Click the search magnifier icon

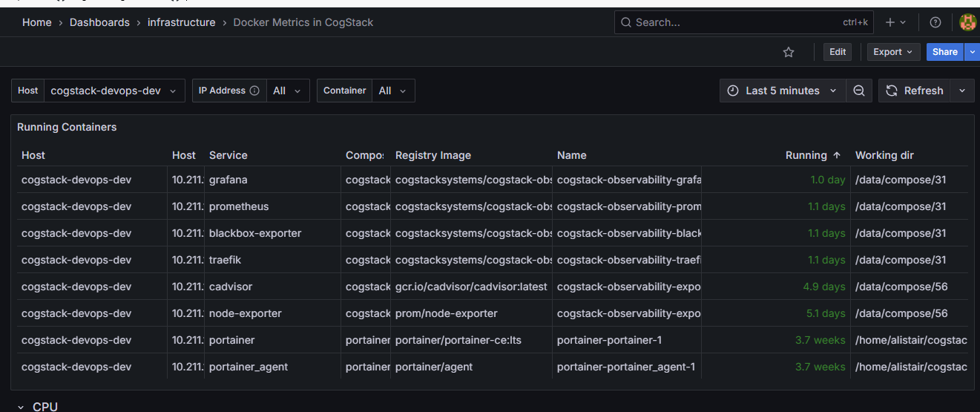pos(626,22)
